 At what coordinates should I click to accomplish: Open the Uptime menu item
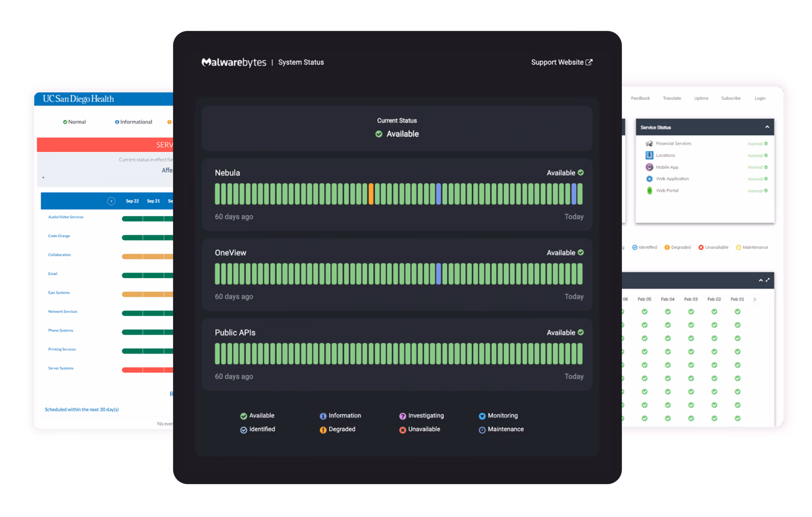click(x=701, y=98)
